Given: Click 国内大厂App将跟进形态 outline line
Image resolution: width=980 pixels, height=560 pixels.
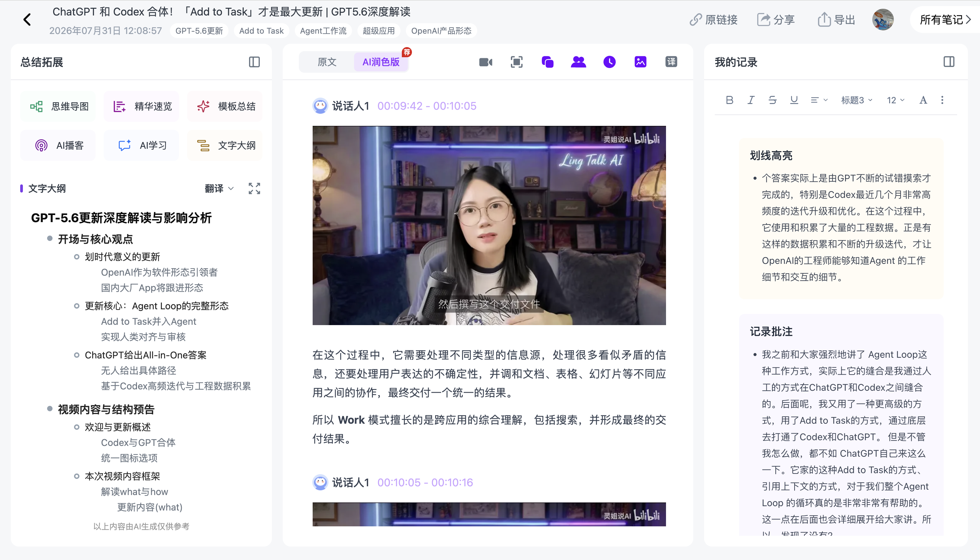Looking at the screenshot, I should (x=152, y=287).
